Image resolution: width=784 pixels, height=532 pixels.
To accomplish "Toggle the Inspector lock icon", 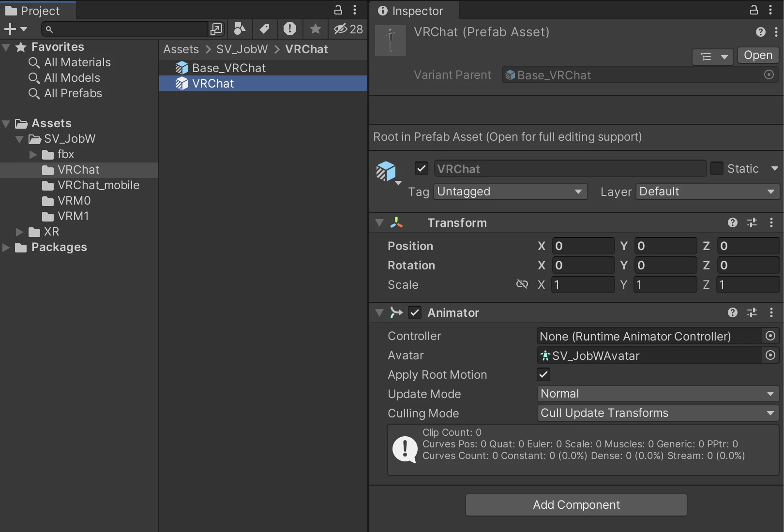I will 754,10.
